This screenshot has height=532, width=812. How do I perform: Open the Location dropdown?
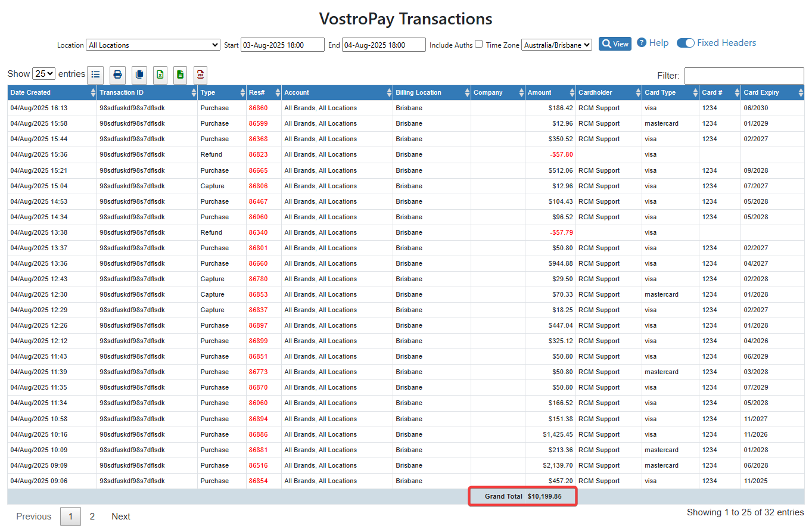153,45
